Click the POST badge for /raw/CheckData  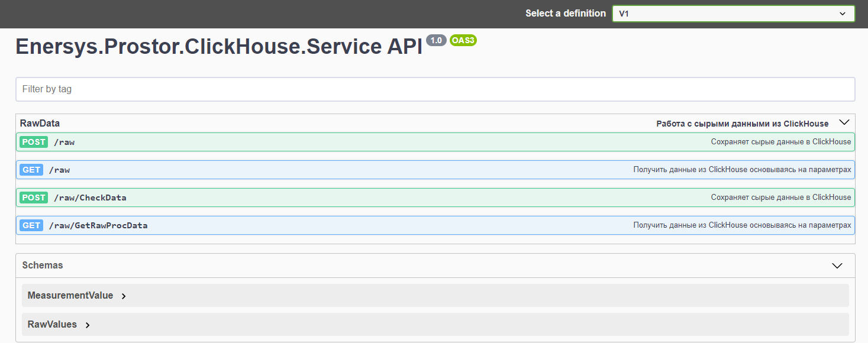click(34, 198)
